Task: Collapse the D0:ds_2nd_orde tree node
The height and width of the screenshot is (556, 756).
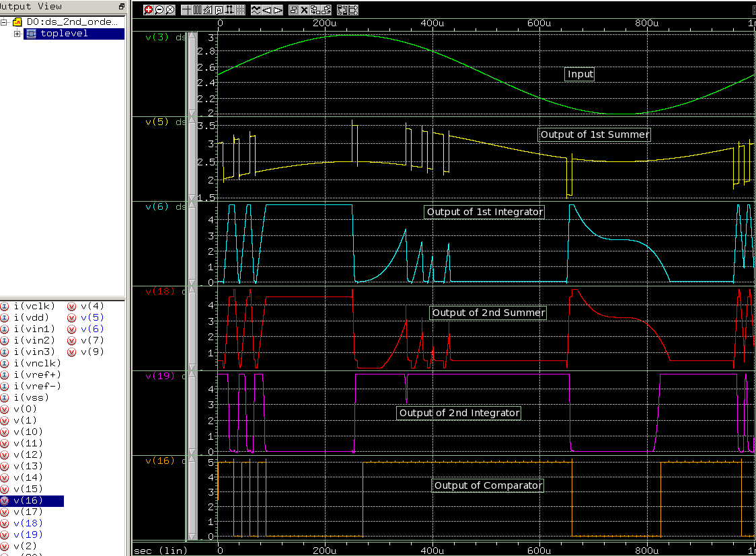Action: (3, 22)
